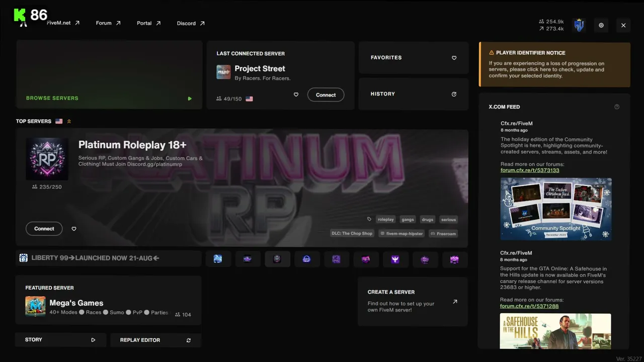Favorite Platinum Roleplay with the heart icon
This screenshot has width=644, height=362.
(74, 229)
